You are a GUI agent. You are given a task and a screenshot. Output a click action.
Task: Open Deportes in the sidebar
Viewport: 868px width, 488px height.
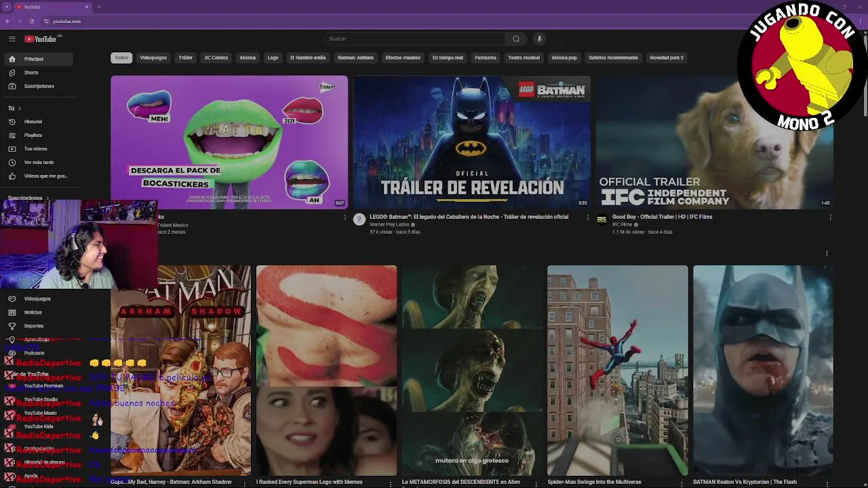39,326
